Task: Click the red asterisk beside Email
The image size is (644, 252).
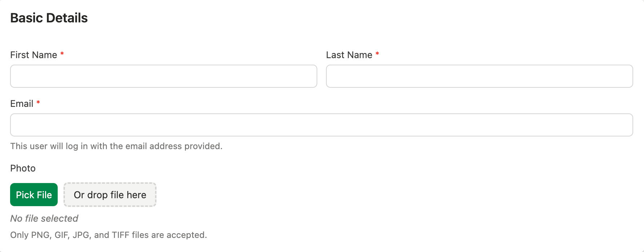Action: (x=38, y=103)
